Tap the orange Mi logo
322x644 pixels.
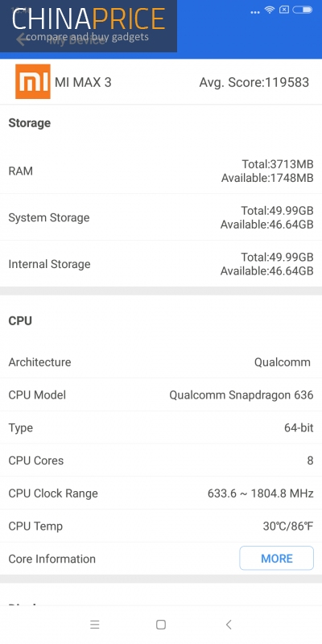33,81
